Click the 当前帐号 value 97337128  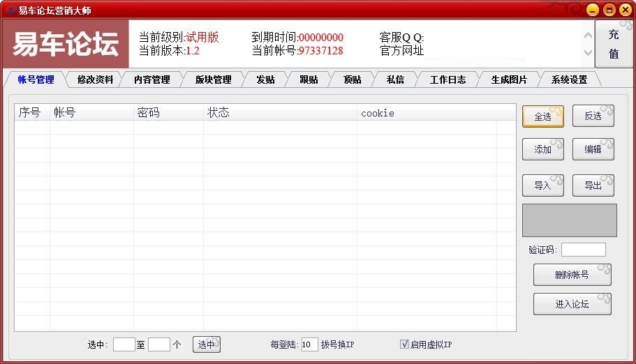[x=321, y=51]
